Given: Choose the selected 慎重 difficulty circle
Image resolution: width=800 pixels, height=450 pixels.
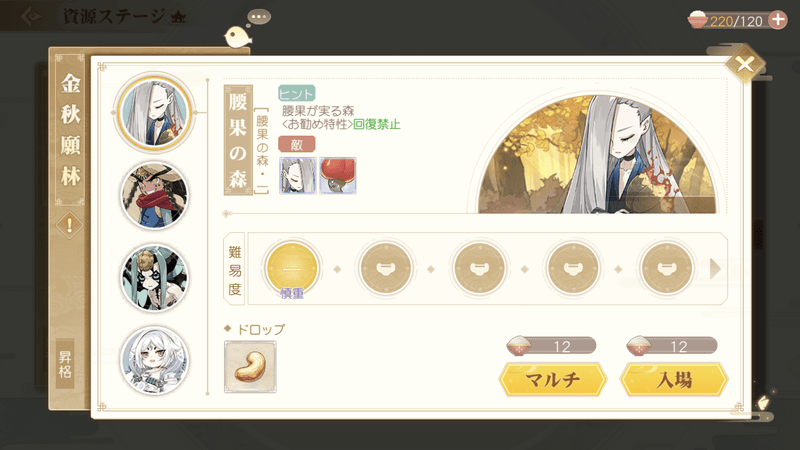Looking at the screenshot, I should tap(292, 268).
